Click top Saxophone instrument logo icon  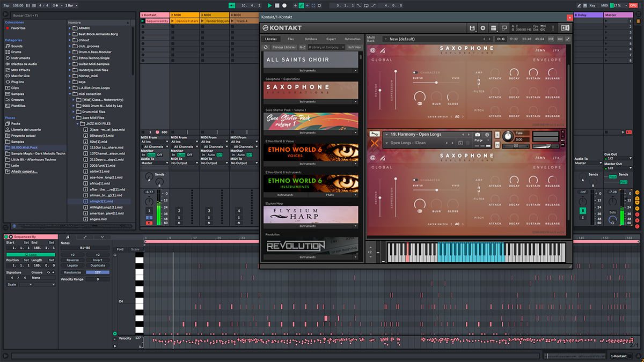click(373, 51)
